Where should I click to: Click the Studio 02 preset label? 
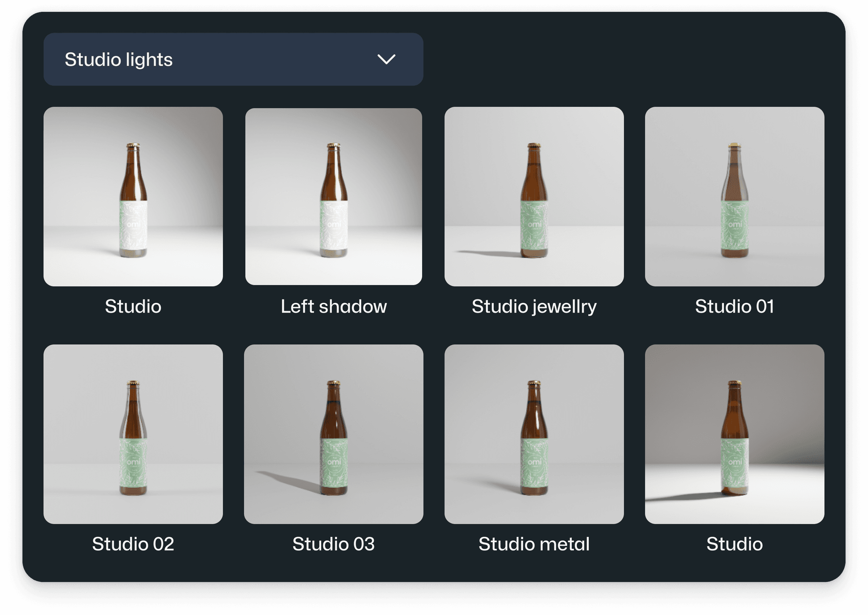tap(133, 544)
